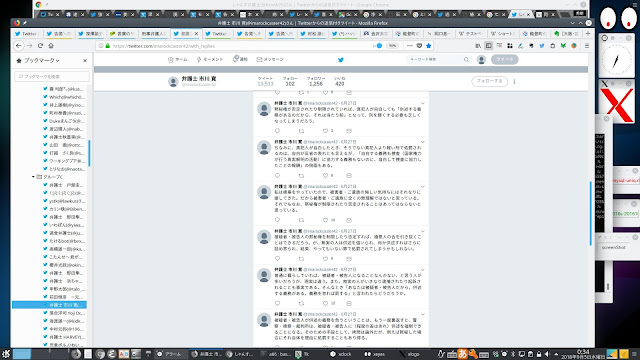Click the Twitter bird logo in the page header

tap(341, 60)
